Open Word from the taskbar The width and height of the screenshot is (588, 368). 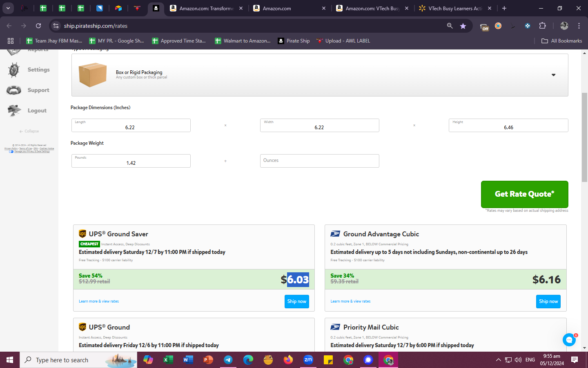(188, 360)
